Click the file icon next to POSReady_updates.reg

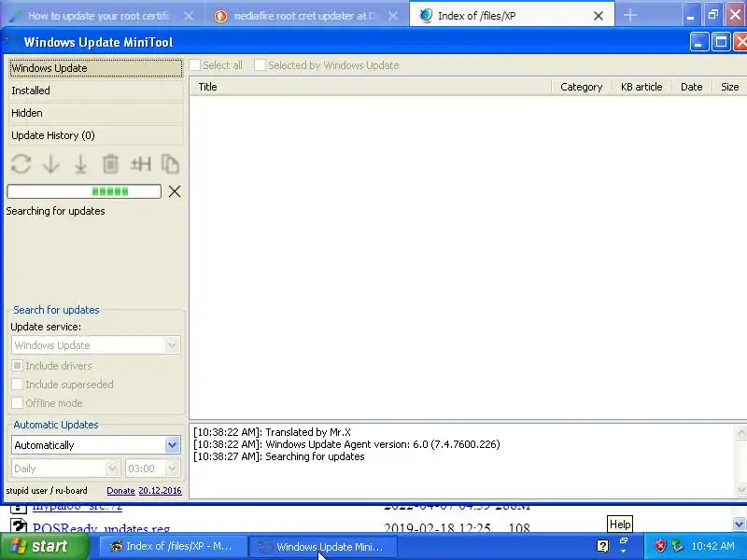(x=18, y=526)
